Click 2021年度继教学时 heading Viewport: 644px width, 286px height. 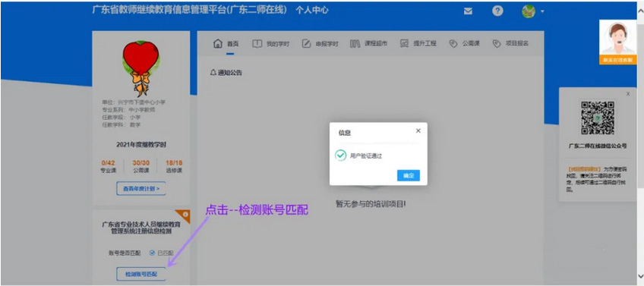(x=141, y=144)
